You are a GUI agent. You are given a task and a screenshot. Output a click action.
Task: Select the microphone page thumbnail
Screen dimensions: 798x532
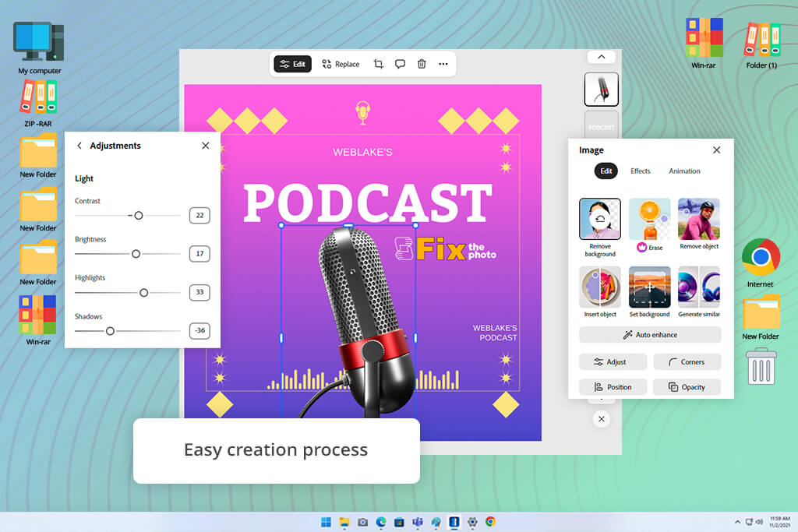[x=601, y=89]
